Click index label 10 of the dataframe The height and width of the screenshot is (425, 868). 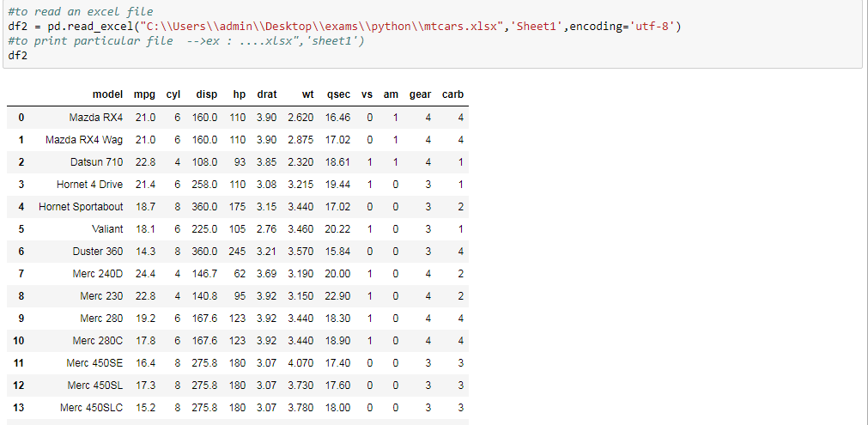click(x=18, y=340)
